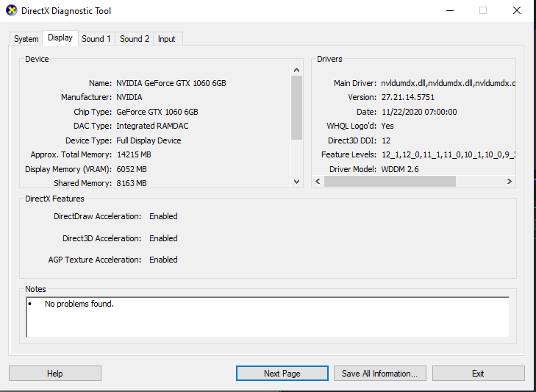Click Drivers panel scroll right arrow
Image resolution: width=536 pixels, height=392 pixels.
(x=510, y=182)
